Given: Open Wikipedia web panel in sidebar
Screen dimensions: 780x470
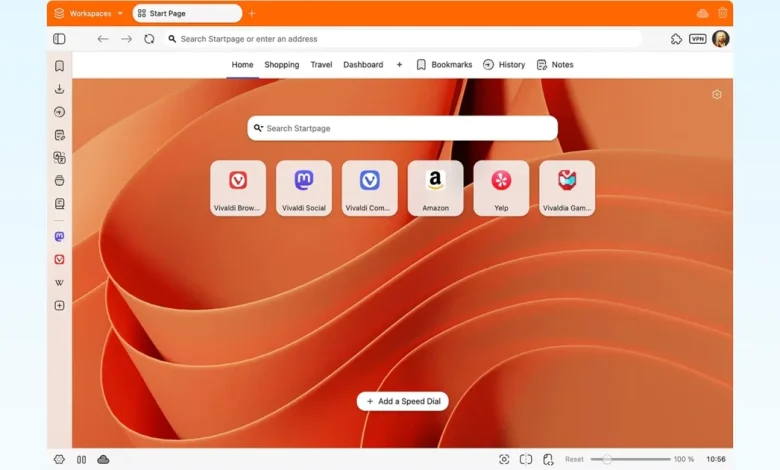Looking at the screenshot, I should click(x=59, y=282).
